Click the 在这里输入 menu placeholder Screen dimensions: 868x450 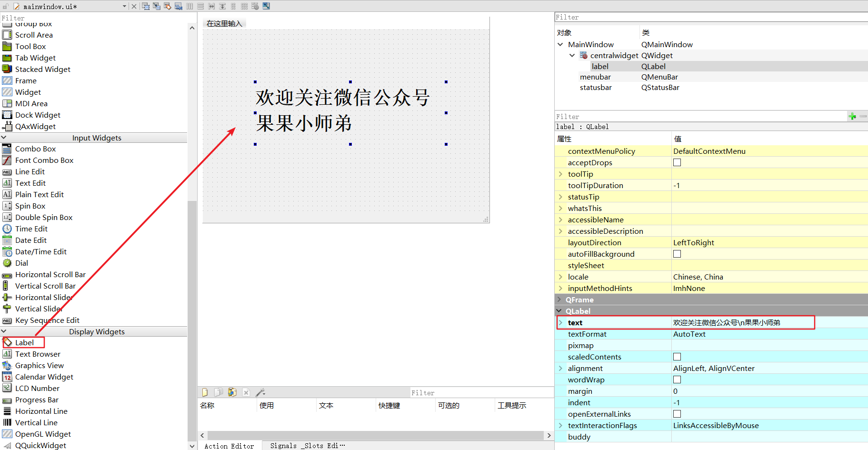(x=224, y=23)
